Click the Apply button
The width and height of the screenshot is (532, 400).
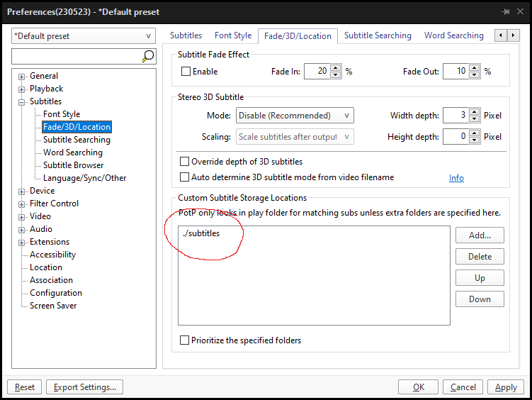pyautogui.click(x=506, y=387)
